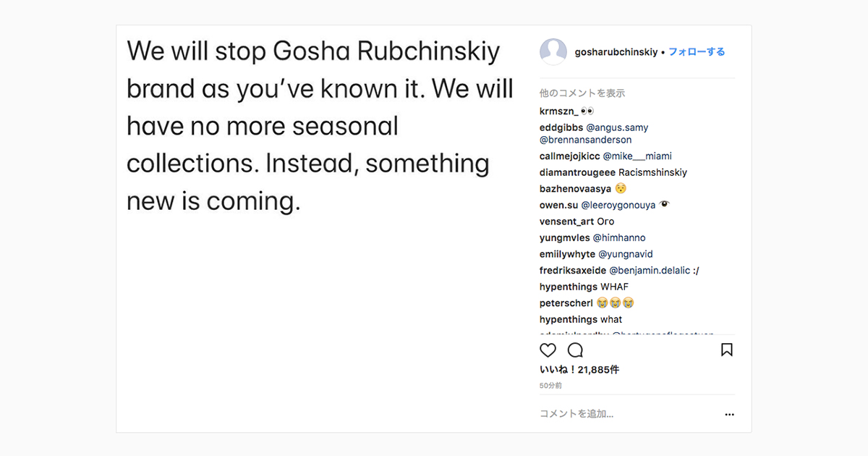
Task: Follow gosharubchinskiy via フォローする link
Action: click(697, 51)
